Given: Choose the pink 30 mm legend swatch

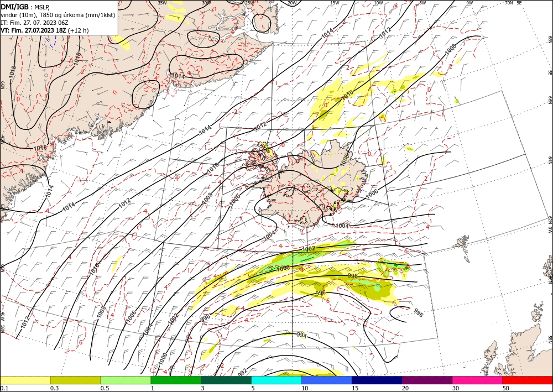Looking at the screenshot, I should click(478, 380).
